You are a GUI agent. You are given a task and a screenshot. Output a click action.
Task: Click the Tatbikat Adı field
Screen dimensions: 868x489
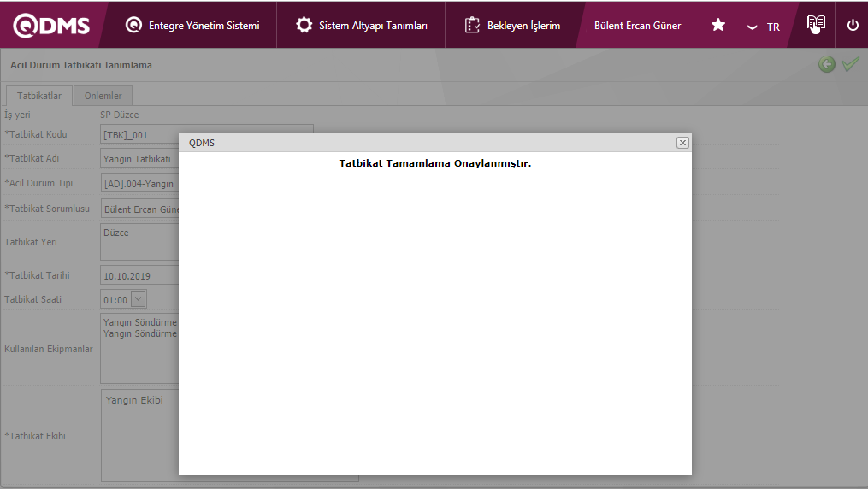coord(139,159)
